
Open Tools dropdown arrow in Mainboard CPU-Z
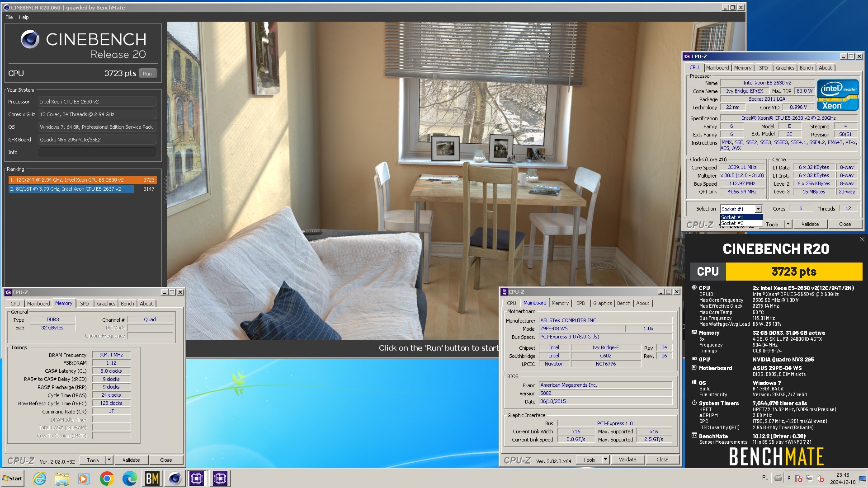[x=605, y=460]
